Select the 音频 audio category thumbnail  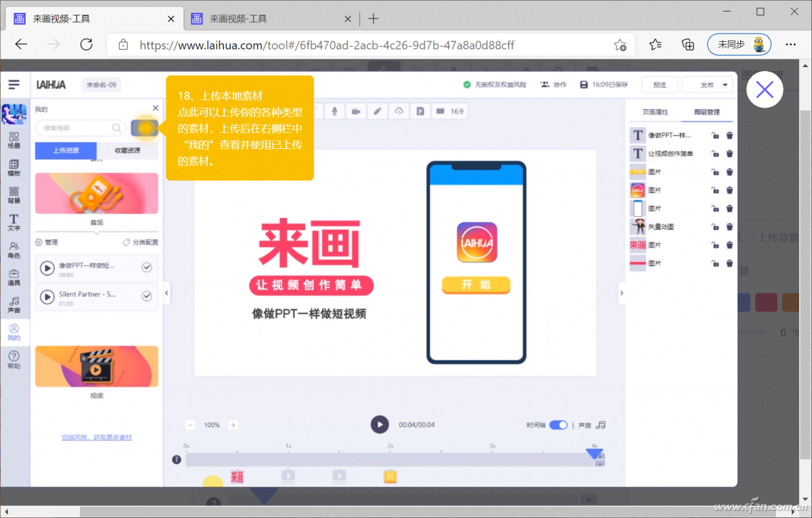(x=97, y=193)
